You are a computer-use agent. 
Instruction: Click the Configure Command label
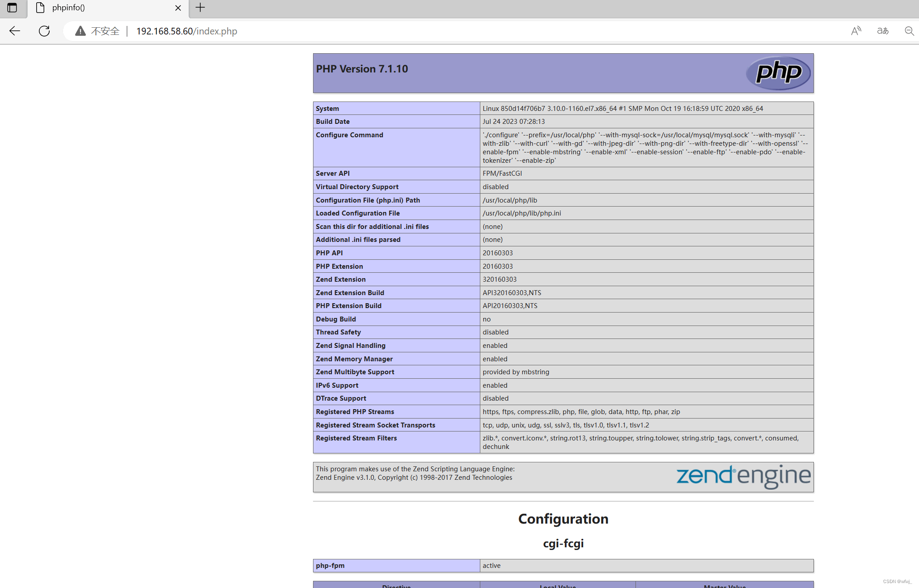coord(349,135)
